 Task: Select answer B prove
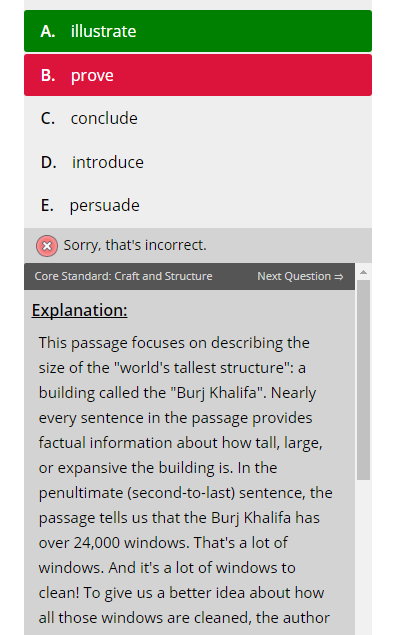[x=198, y=75]
